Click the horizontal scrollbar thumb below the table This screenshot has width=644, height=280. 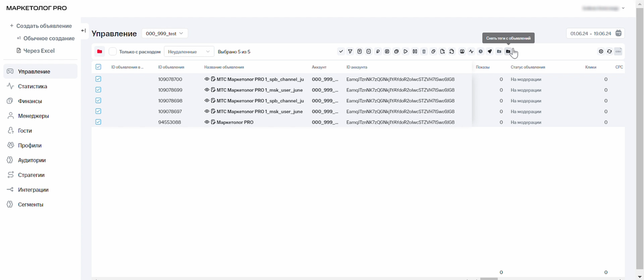point(489,279)
